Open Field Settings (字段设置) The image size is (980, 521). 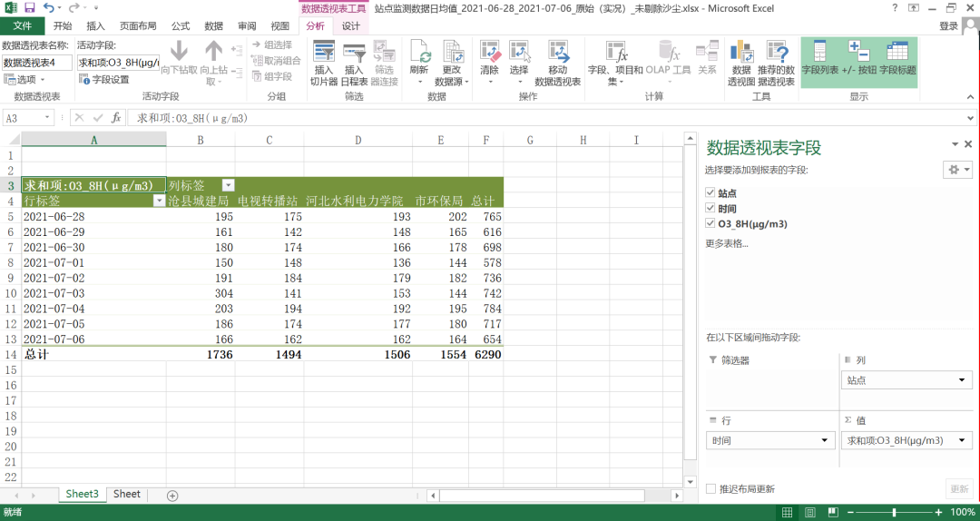pyautogui.click(x=104, y=80)
